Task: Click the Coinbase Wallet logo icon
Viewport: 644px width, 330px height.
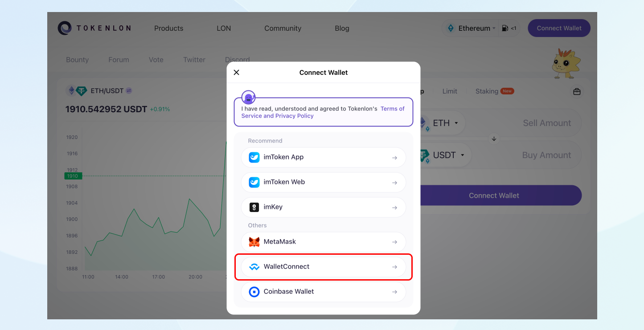Action: 254,292
